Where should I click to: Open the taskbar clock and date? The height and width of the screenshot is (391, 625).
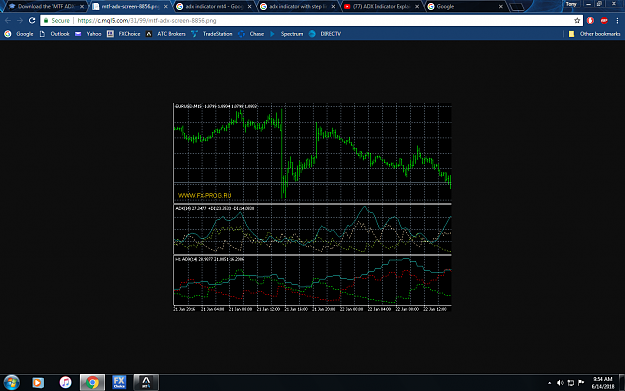pos(603,383)
